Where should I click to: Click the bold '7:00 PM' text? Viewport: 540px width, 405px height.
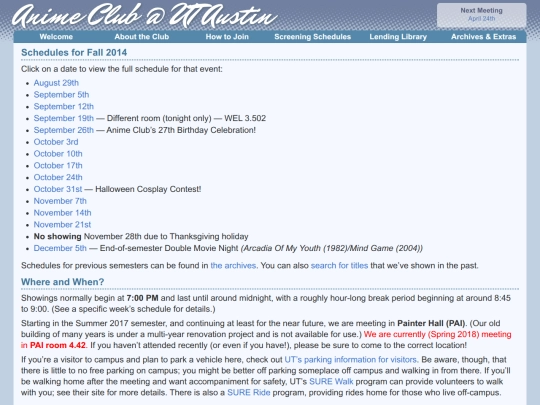[142, 298]
